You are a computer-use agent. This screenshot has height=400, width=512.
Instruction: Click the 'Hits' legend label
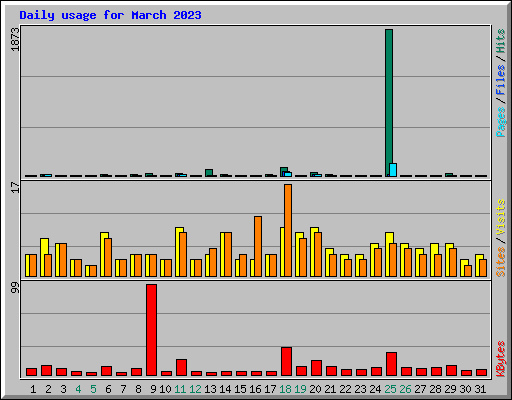click(x=500, y=41)
